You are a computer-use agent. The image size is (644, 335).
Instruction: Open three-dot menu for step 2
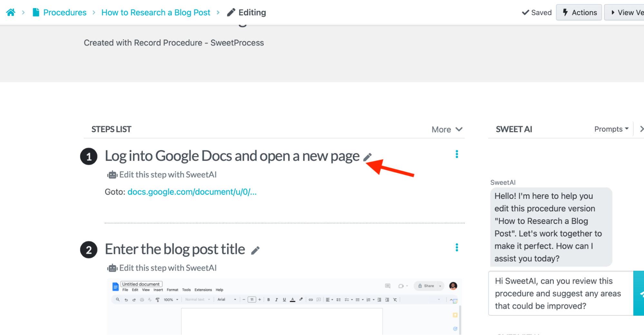[x=457, y=247]
